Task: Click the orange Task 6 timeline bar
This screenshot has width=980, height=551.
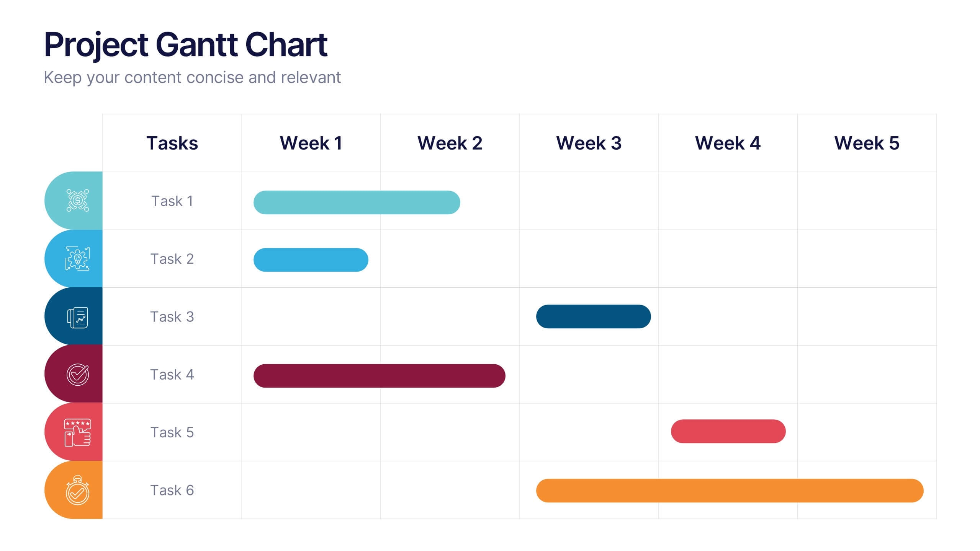Action: coord(730,491)
